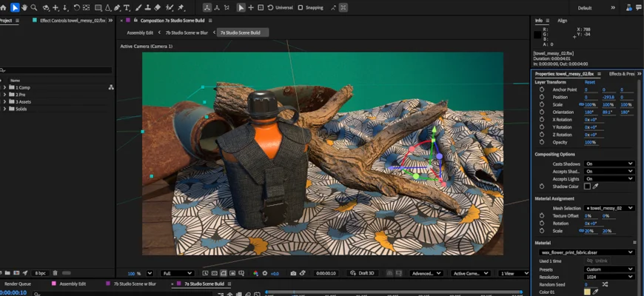Screen dimensions: 644x296
Task: Click the Advanced renderer options
Action: [x=426, y=273]
